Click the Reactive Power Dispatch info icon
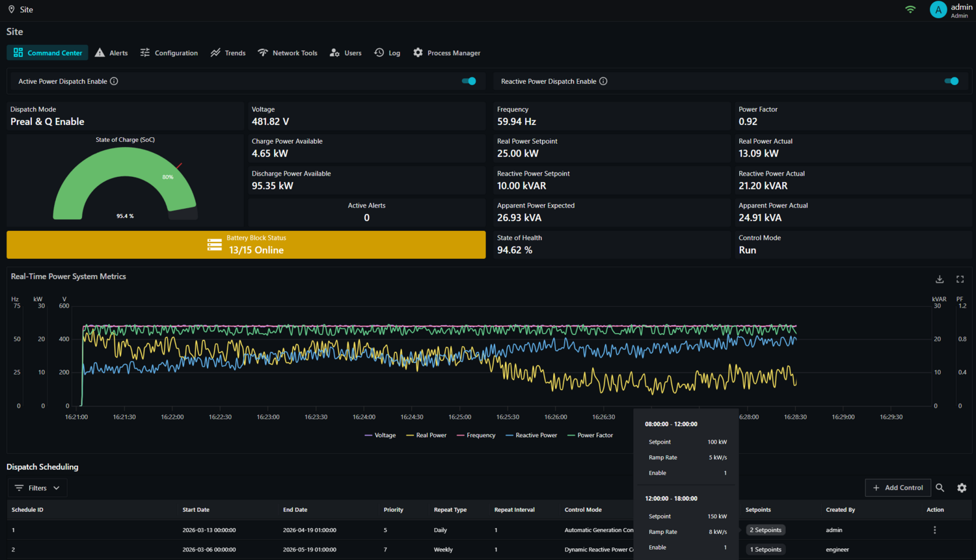Viewport: 976px width, 560px height. pos(603,81)
